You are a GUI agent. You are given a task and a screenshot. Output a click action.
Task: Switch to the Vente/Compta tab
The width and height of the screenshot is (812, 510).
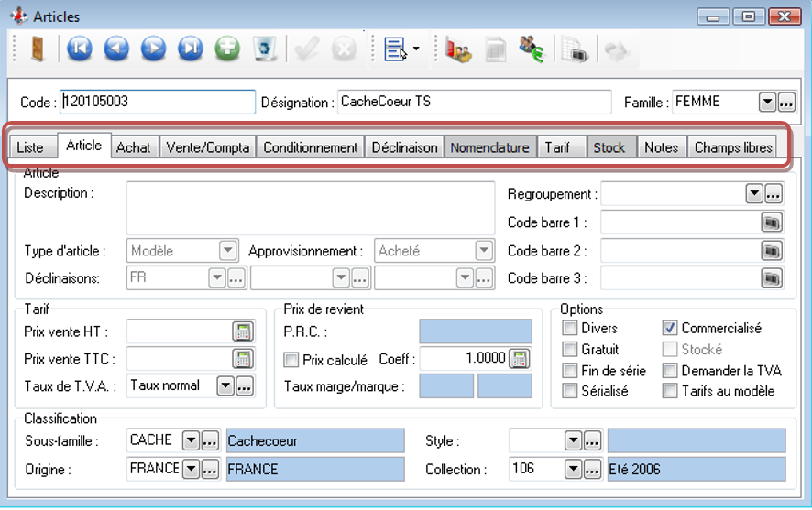click(x=207, y=147)
